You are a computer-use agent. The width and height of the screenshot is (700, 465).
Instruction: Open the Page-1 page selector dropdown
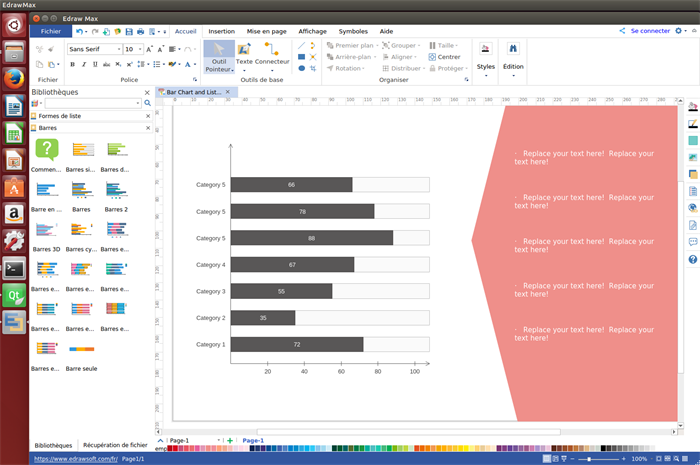coord(219,440)
